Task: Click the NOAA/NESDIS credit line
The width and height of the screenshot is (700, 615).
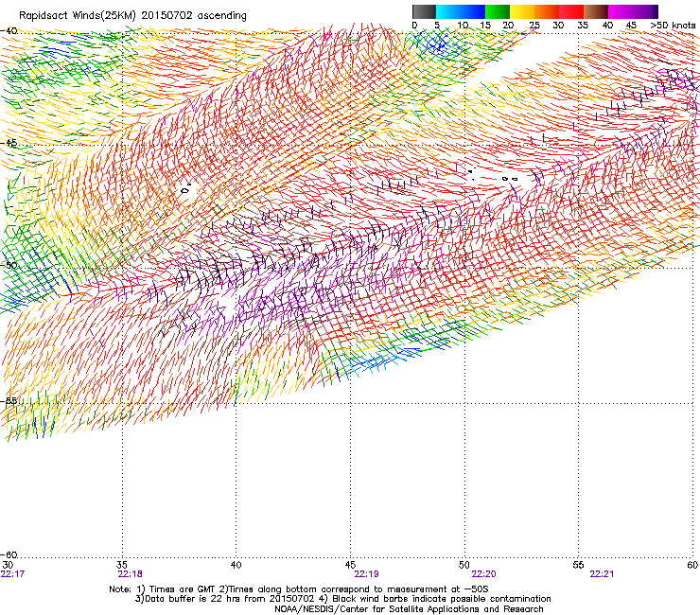Action: pyautogui.click(x=409, y=609)
